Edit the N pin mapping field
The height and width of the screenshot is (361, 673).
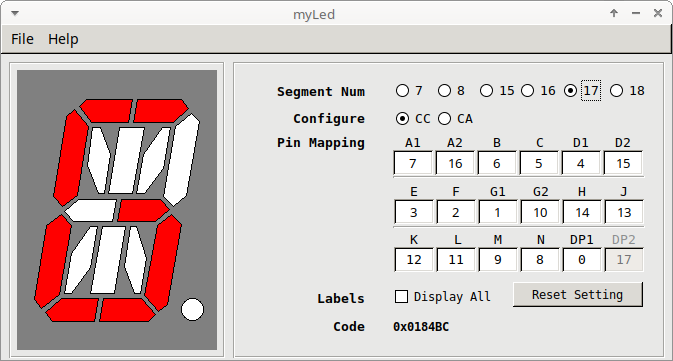tap(540, 259)
